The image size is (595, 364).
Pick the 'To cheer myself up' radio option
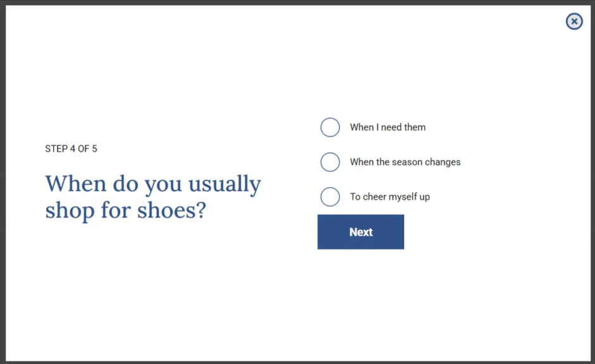coord(330,197)
